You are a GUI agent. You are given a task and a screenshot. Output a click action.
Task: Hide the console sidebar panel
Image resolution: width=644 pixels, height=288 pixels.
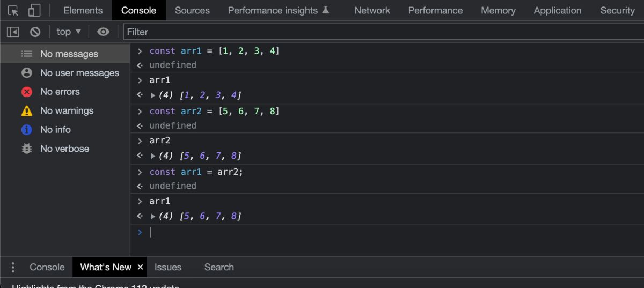[x=13, y=32]
